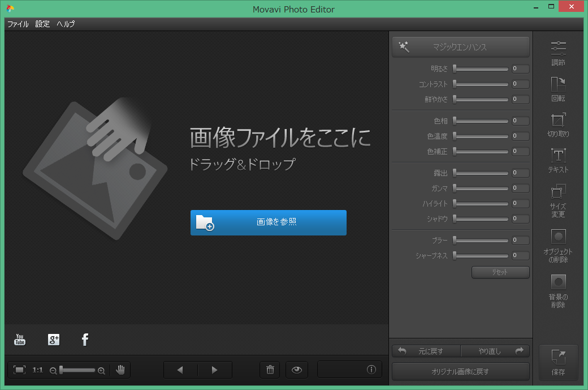Viewport: 588px width, 390px height.
Task: Open the 調節 (Adjust) panel
Action: 558,53
